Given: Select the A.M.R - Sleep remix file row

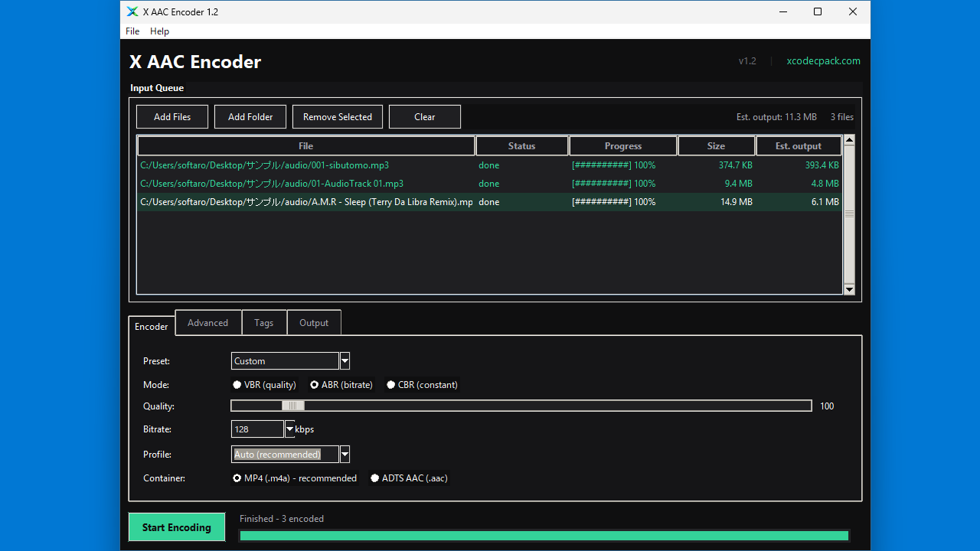Looking at the screenshot, I should click(490, 202).
